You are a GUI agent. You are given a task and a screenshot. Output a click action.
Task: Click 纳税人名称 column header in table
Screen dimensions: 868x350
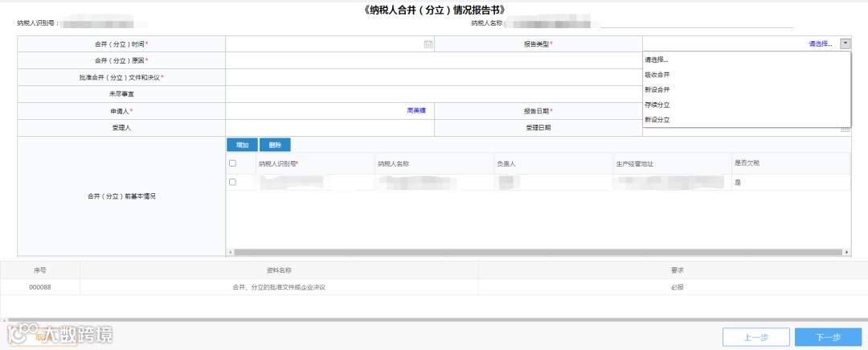434,163
